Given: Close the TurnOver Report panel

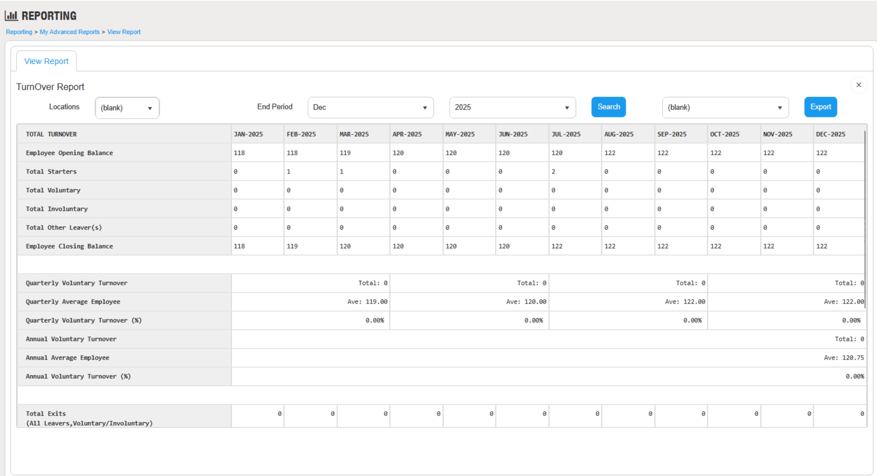Looking at the screenshot, I should pos(858,86).
